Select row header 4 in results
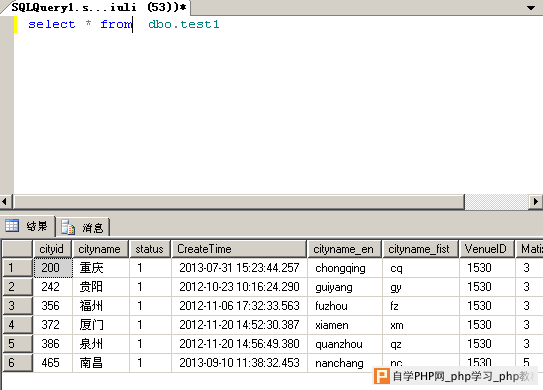The image size is (543, 390). [x=17, y=325]
